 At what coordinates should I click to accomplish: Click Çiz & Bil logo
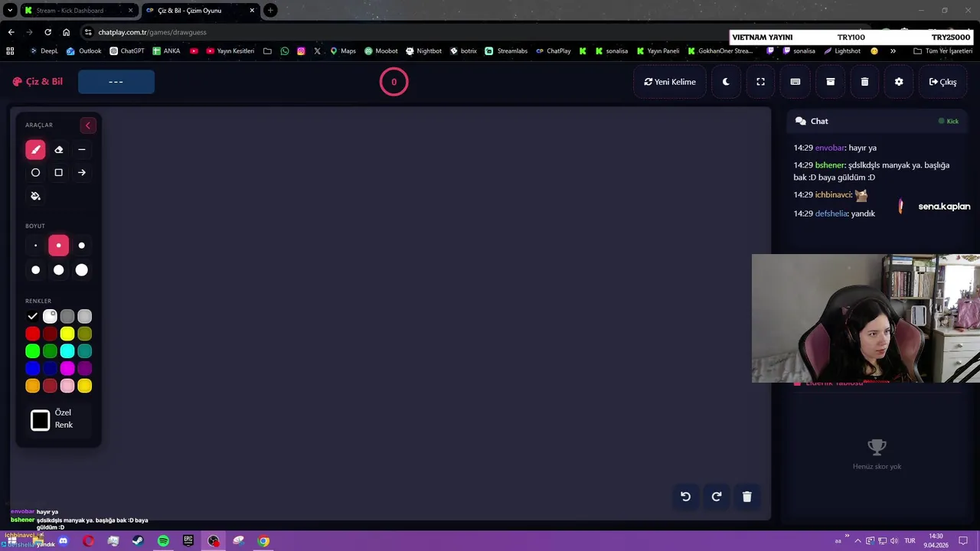click(x=38, y=82)
